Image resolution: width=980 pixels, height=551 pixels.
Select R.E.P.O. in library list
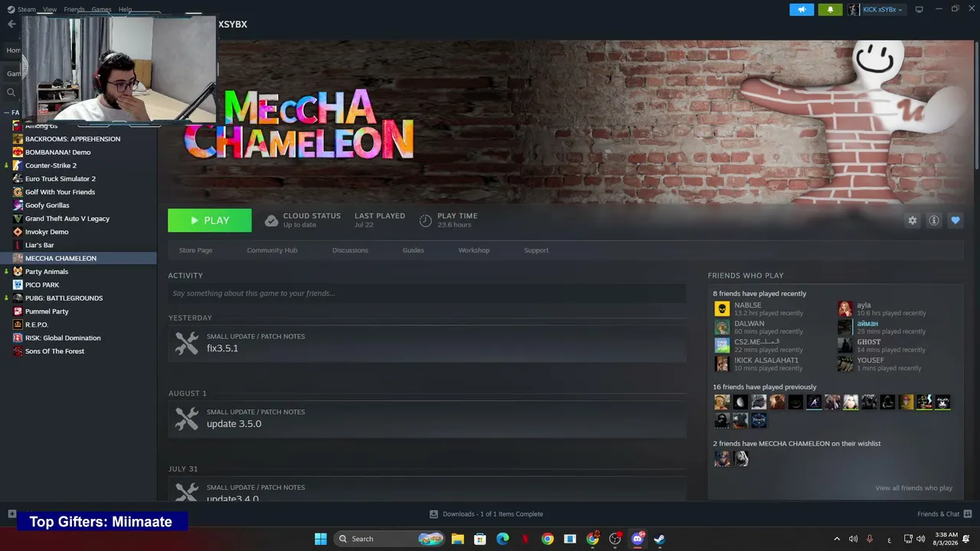37,324
